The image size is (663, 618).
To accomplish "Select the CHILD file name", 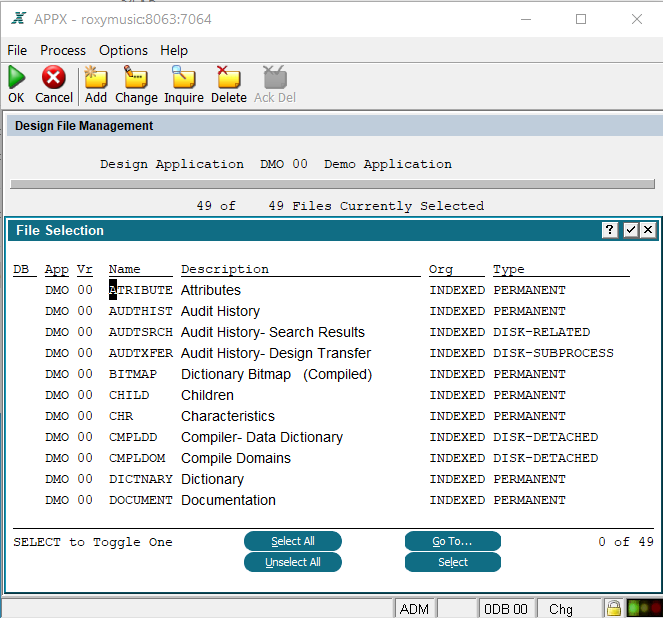I will [x=129, y=395].
